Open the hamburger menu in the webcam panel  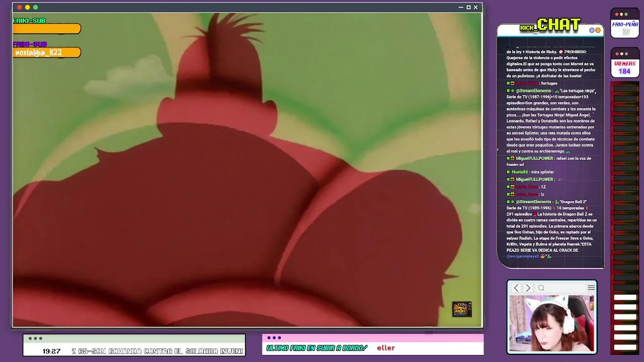[591, 288]
